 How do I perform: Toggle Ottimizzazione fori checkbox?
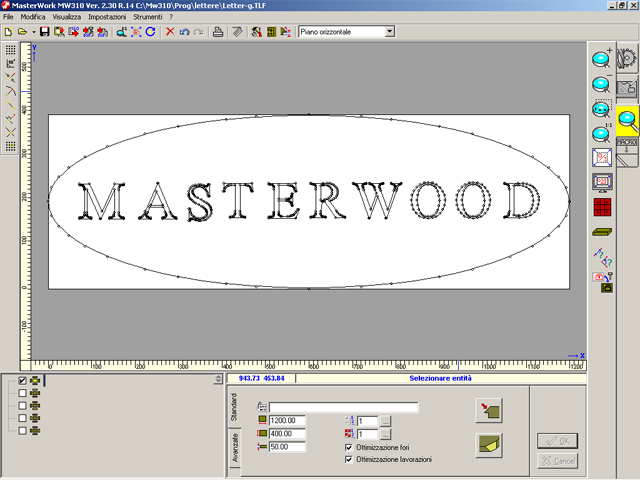[349, 448]
